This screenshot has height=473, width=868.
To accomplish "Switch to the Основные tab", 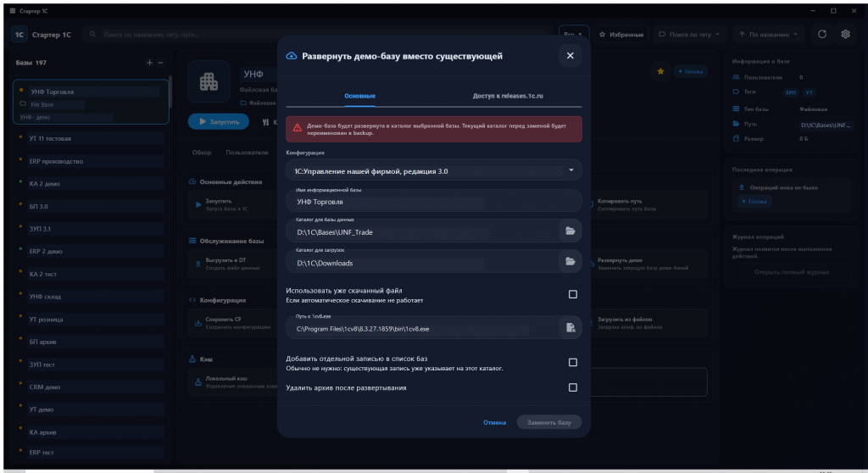I will (359, 96).
